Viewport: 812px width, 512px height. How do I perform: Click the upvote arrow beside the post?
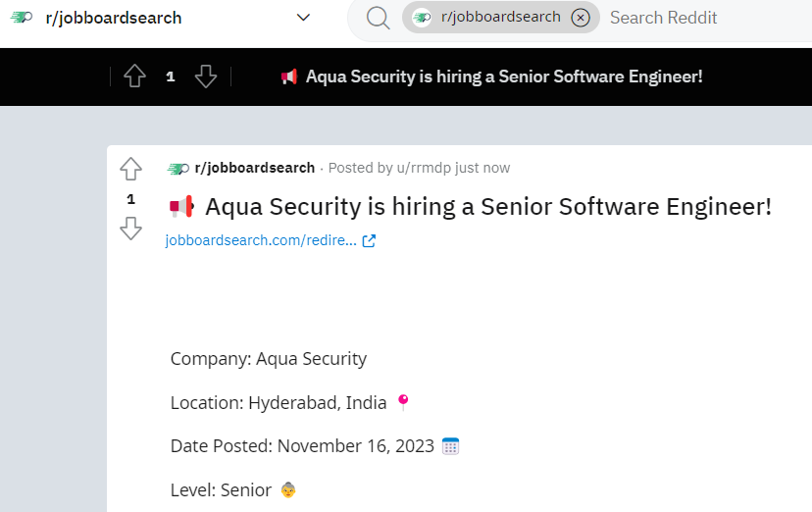(130, 169)
